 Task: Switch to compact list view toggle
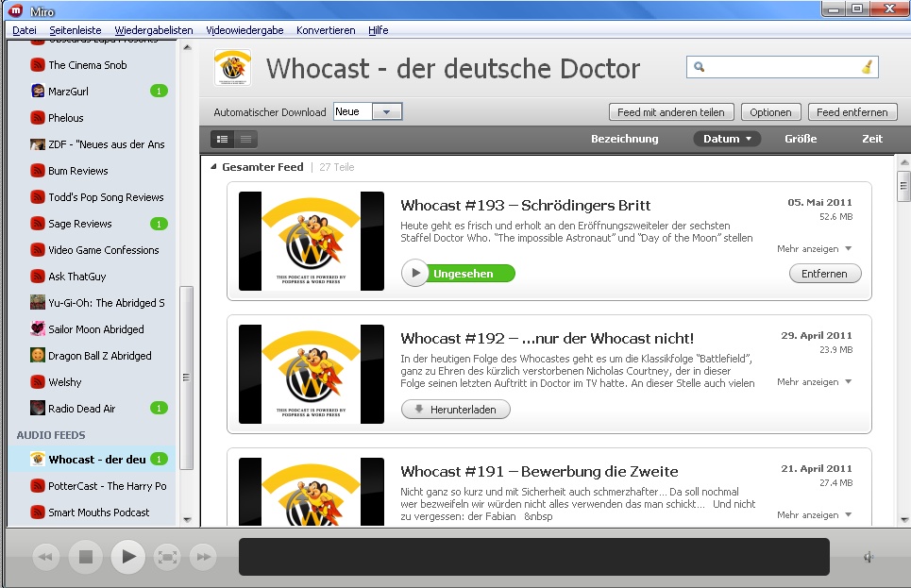pos(245,139)
